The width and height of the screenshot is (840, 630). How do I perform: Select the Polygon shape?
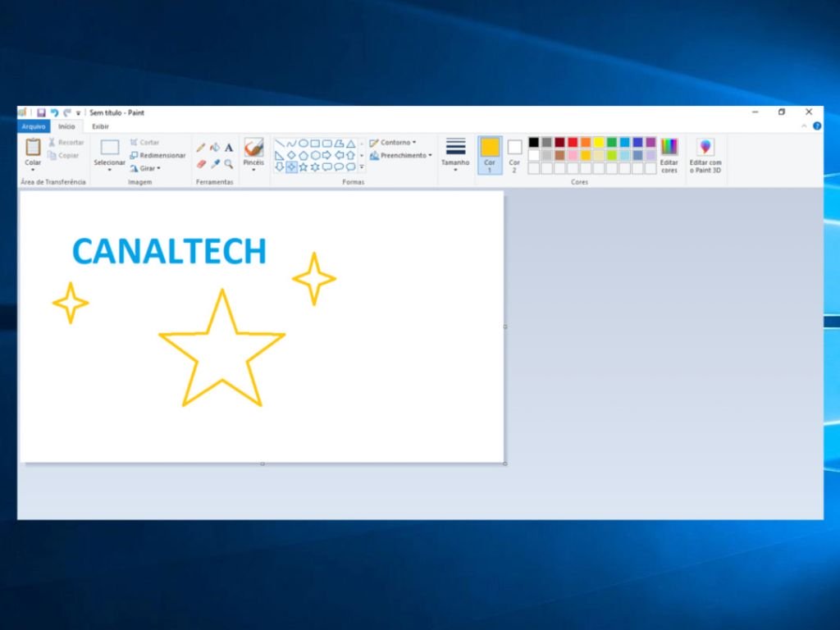[x=339, y=143]
